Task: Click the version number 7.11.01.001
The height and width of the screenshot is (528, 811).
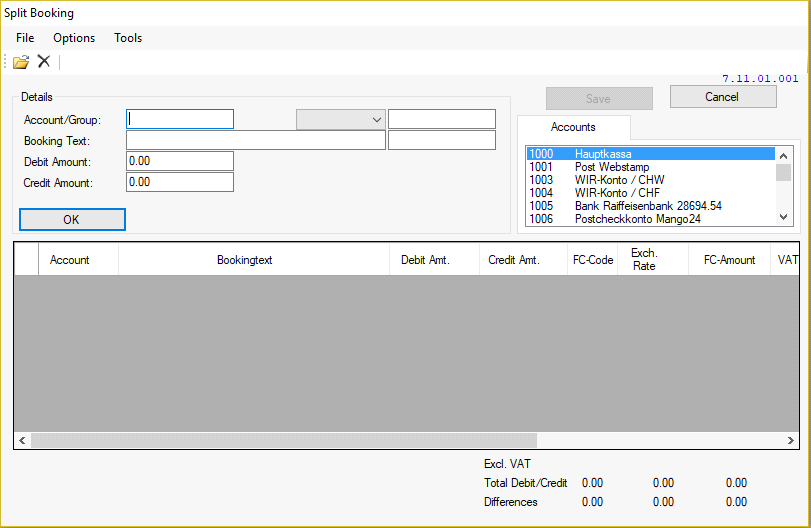Action: coord(760,79)
